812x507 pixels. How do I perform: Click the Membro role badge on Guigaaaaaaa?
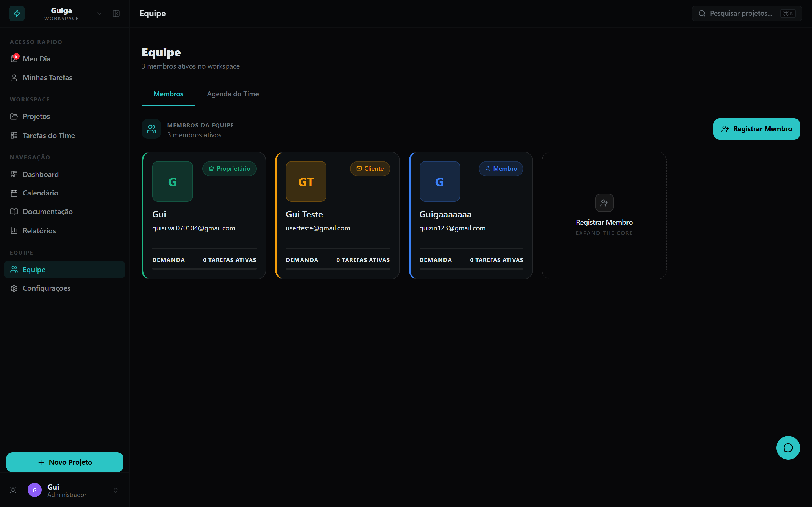501,169
